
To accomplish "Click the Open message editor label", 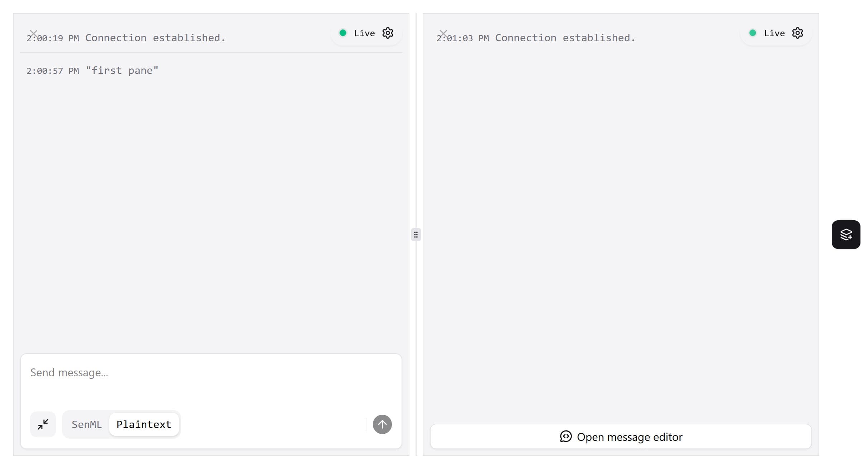I will coord(629,437).
